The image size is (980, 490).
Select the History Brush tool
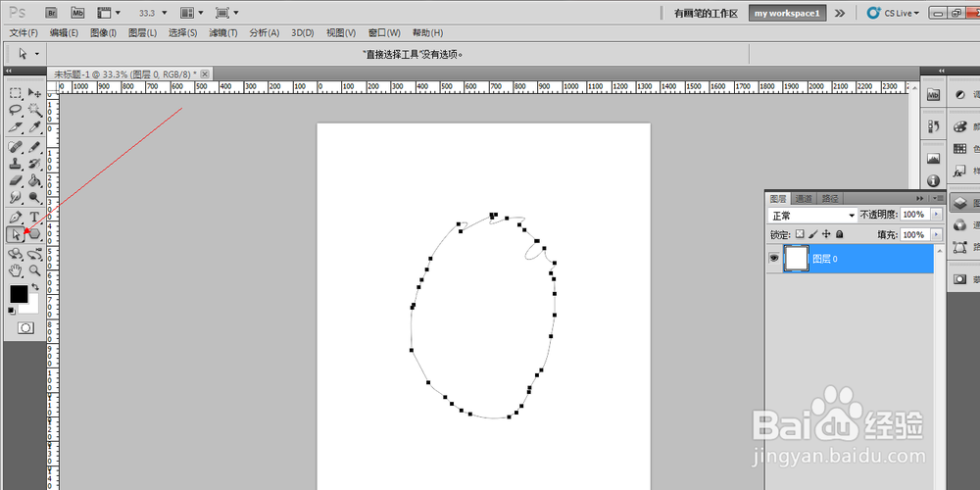[x=35, y=164]
